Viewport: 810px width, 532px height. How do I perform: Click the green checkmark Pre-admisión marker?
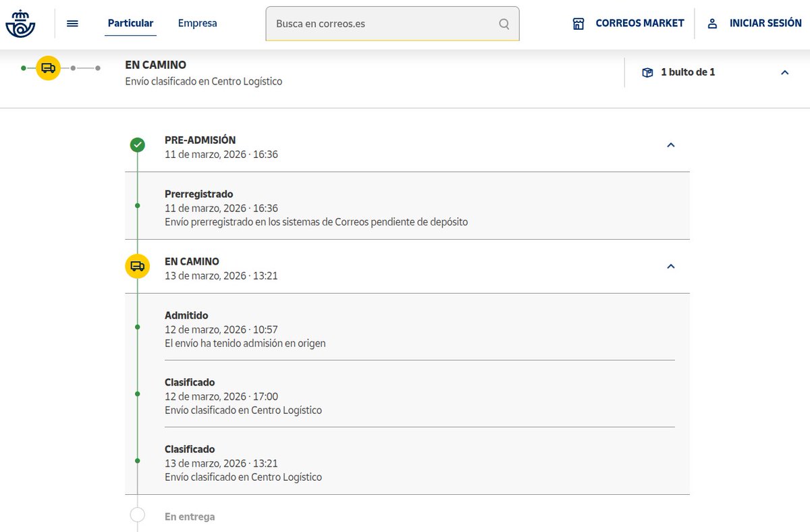(138, 144)
